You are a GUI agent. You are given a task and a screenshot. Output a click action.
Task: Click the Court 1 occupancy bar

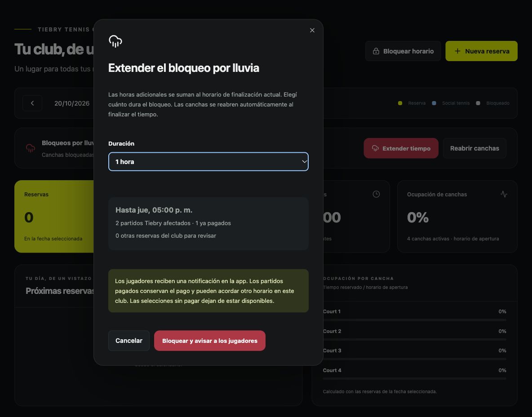click(415, 320)
